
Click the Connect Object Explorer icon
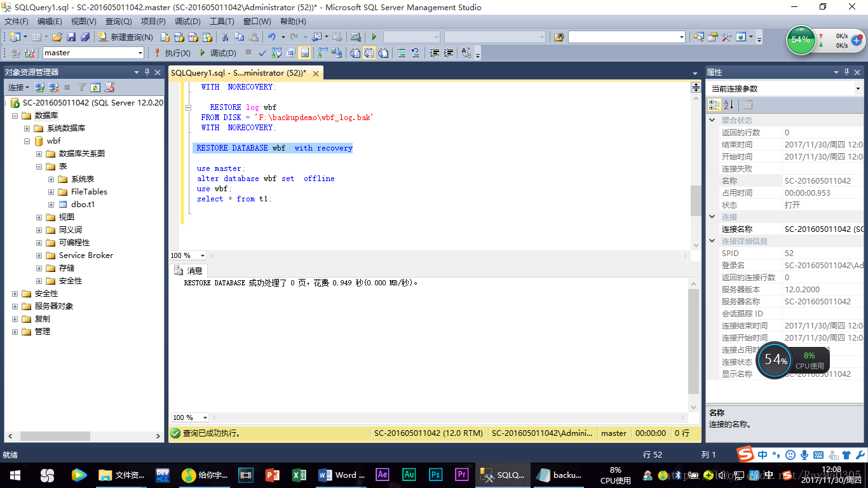pyautogui.click(x=39, y=87)
